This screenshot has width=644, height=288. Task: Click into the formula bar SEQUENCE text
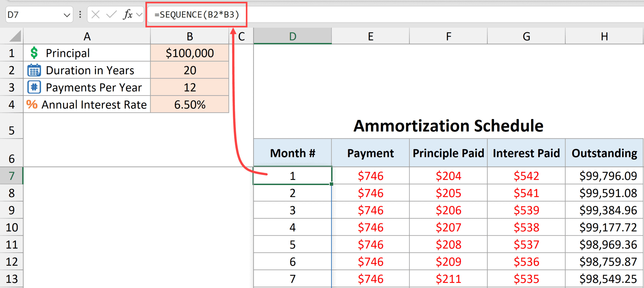196,15
